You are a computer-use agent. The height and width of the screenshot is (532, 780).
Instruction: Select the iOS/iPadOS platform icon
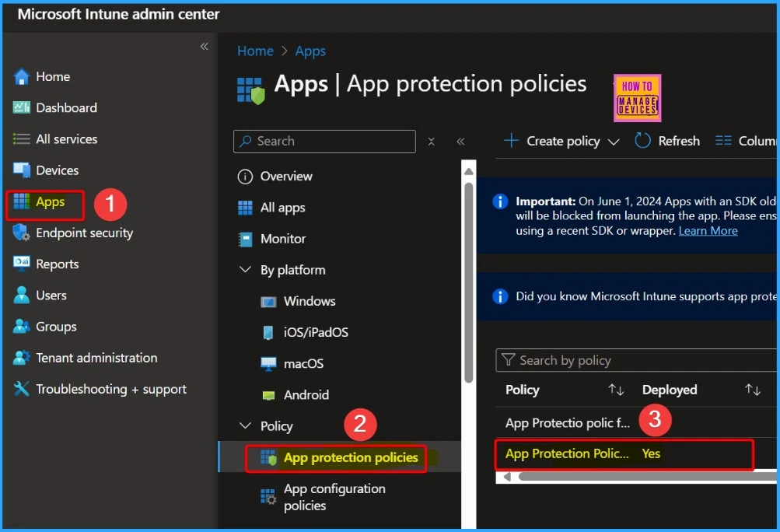point(268,332)
